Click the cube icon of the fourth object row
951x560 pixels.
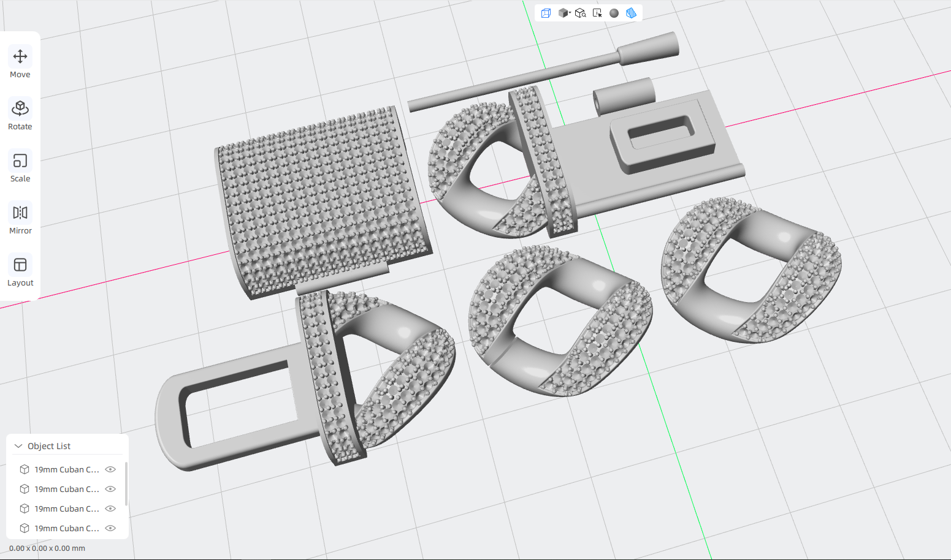pos(25,528)
